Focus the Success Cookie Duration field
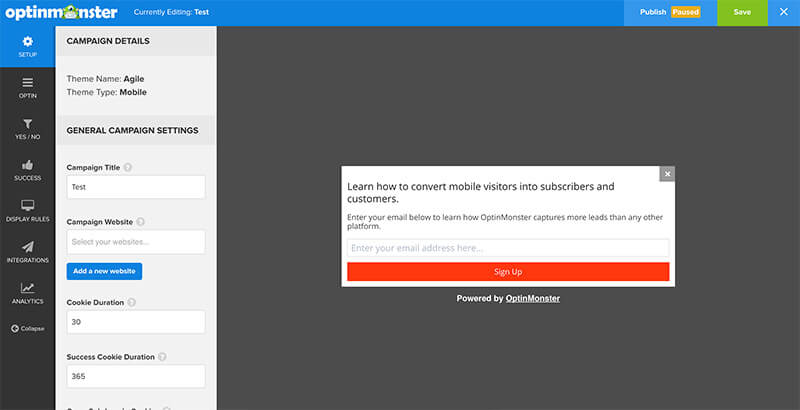The width and height of the screenshot is (800, 410). 136,376
